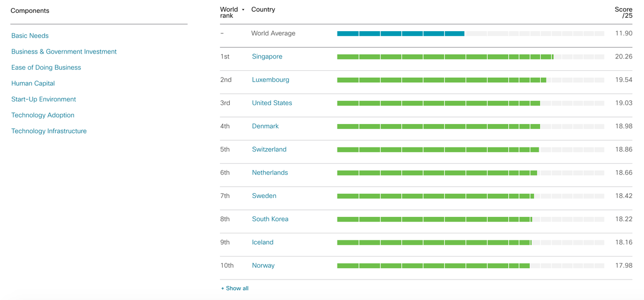Open the Switzerland link
Screen dimensions: 644x300
pyautogui.click(x=269, y=149)
